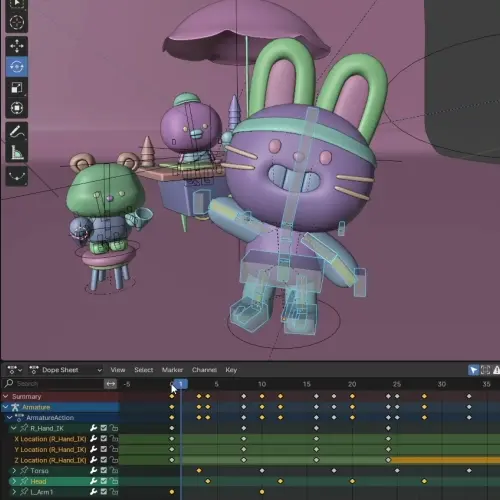Collapse the Armature channel
This screenshot has height=500, width=500.
pyautogui.click(x=5, y=407)
